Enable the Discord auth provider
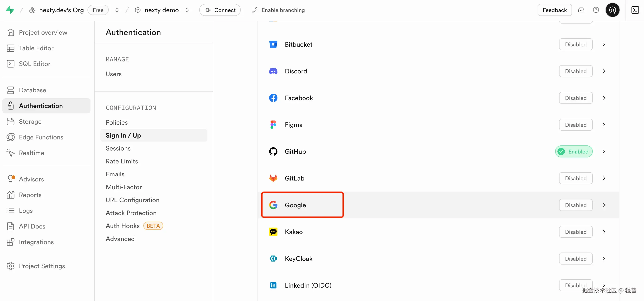The image size is (644, 301). coord(575,71)
